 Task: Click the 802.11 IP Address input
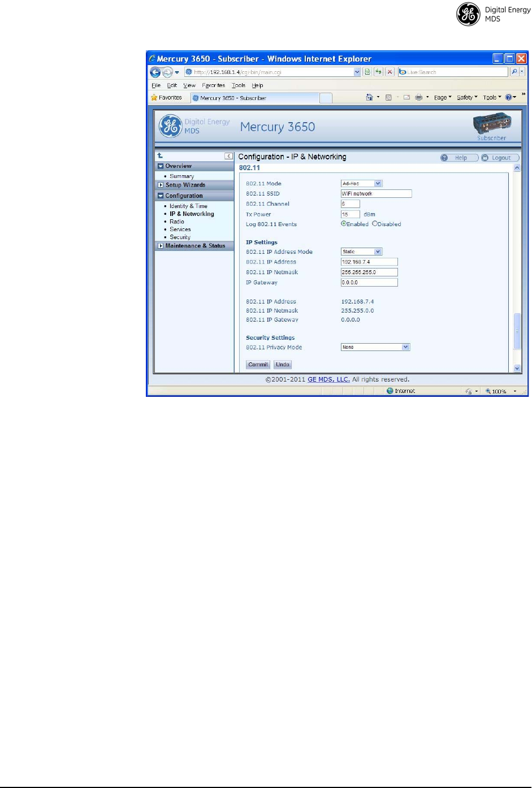(369, 262)
